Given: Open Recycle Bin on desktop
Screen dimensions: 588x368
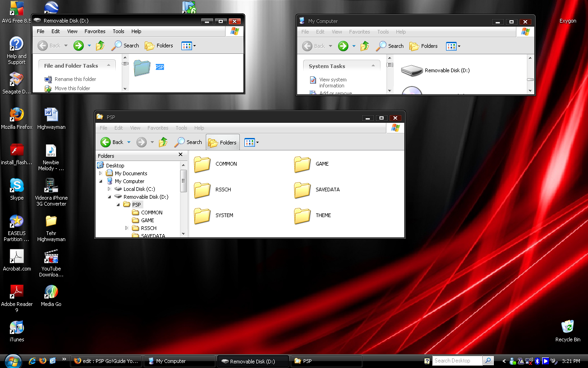Looking at the screenshot, I should (568, 331).
